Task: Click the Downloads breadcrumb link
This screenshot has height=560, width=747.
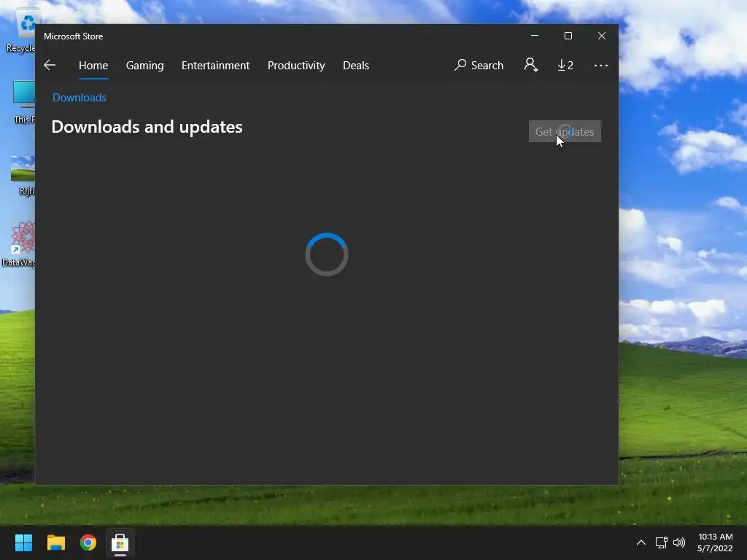Action: (x=79, y=97)
